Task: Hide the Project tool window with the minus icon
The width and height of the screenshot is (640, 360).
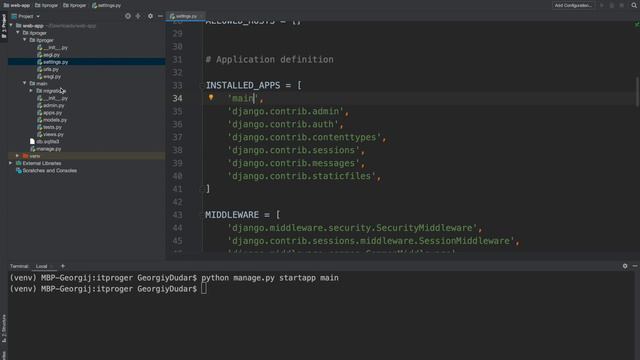Action: tap(160, 16)
